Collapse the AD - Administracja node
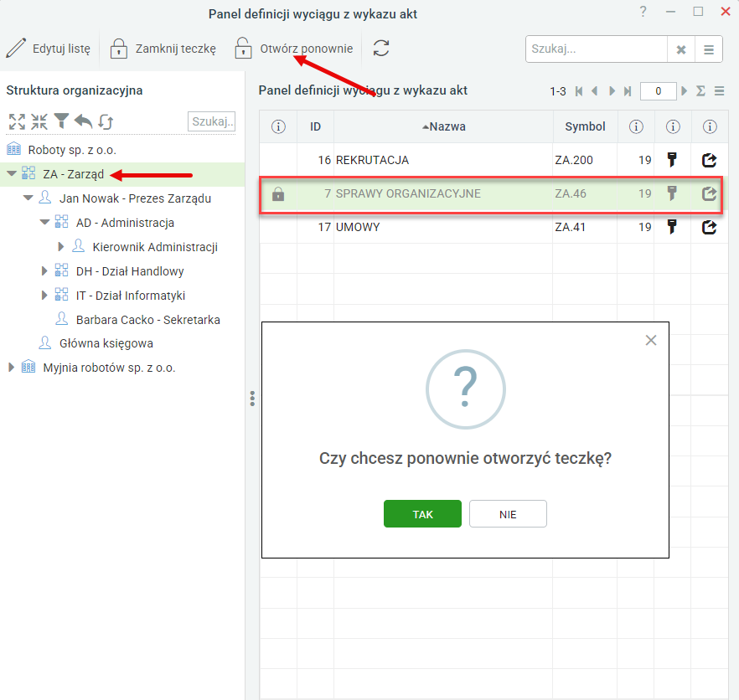Viewport: 739px width, 700px height. click(x=44, y=223)
